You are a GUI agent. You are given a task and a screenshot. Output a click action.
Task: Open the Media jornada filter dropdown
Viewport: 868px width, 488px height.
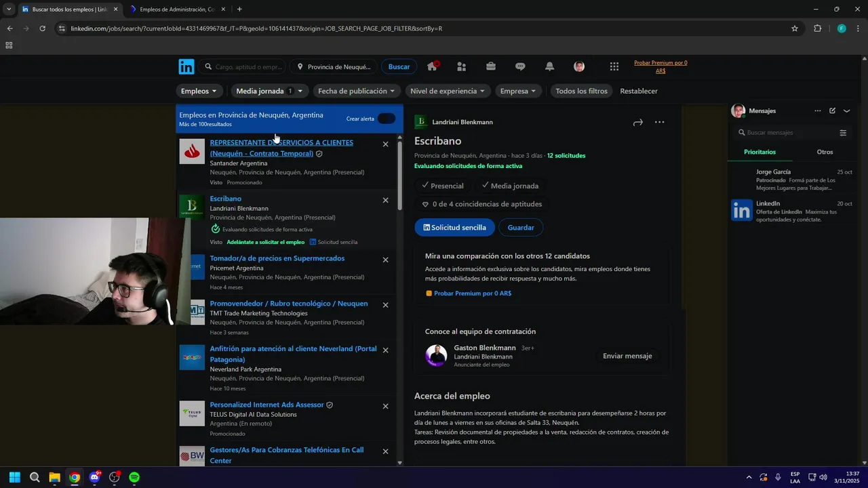[269, 91]
